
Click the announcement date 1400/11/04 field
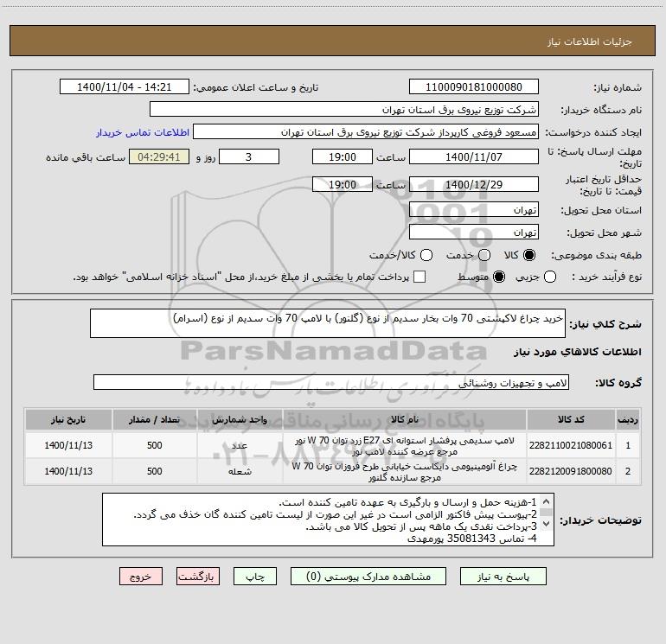pos(125,86)
